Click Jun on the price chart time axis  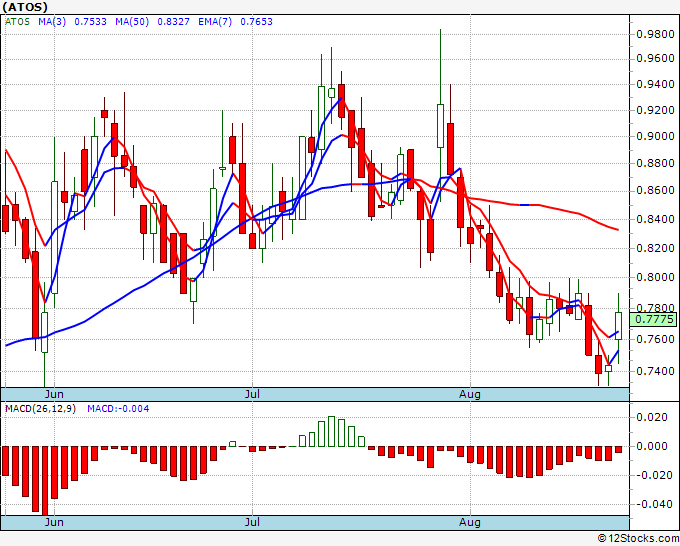point(54,394)
